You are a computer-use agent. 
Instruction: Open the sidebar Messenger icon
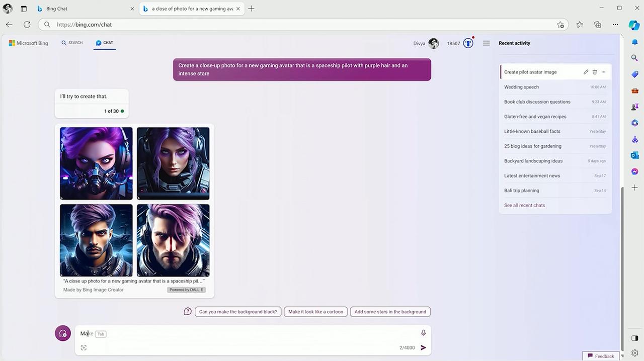coord(634,171)
